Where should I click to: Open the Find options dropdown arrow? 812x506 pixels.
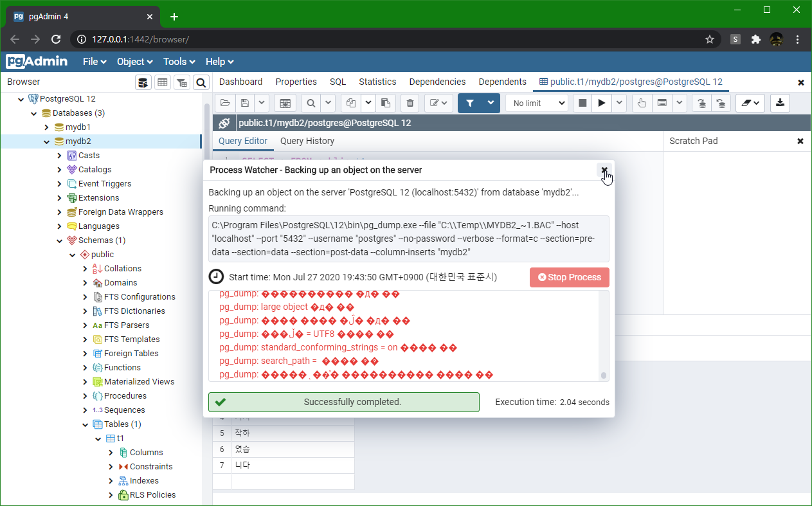[x=328, y=103]
